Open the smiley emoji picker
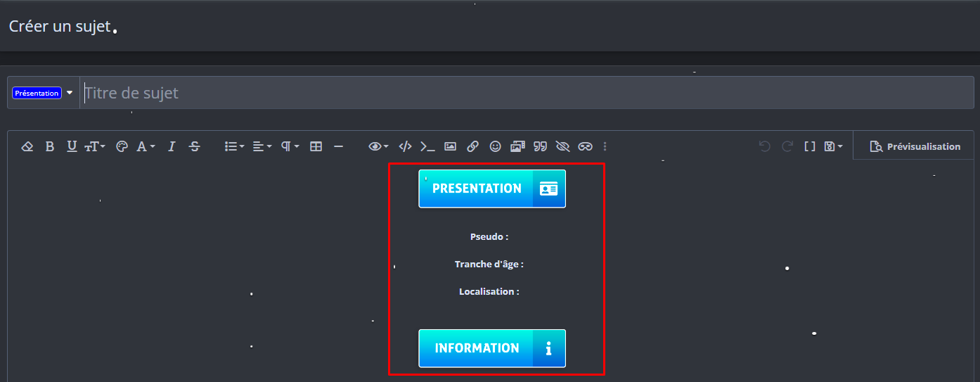 coord(495,146)
